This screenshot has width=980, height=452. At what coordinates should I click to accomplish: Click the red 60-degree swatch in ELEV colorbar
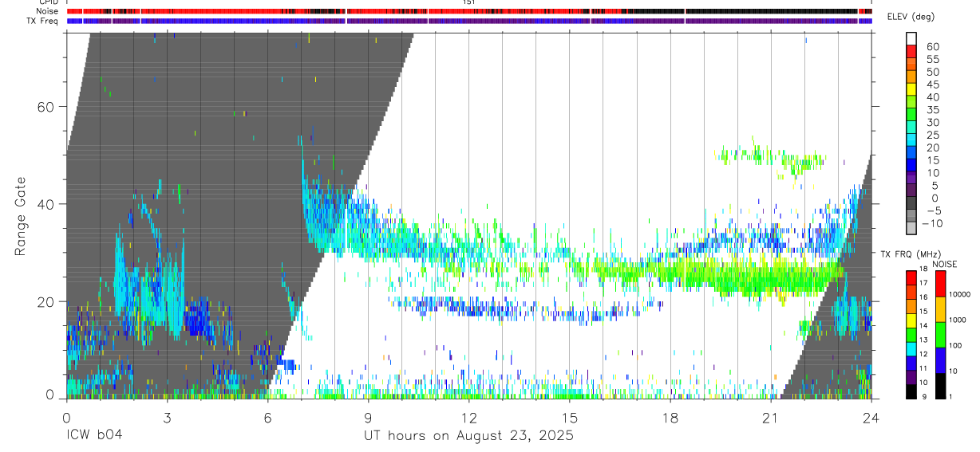pos(911,51)
